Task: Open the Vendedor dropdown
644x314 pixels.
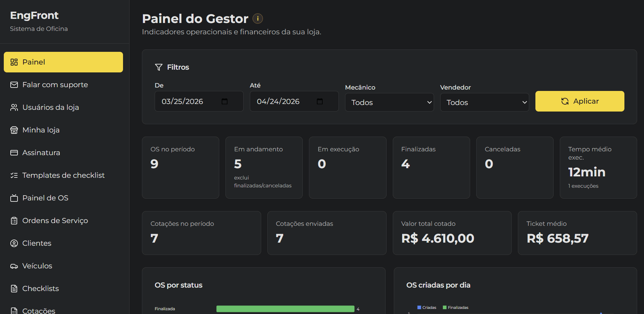Action: (484, 102)
